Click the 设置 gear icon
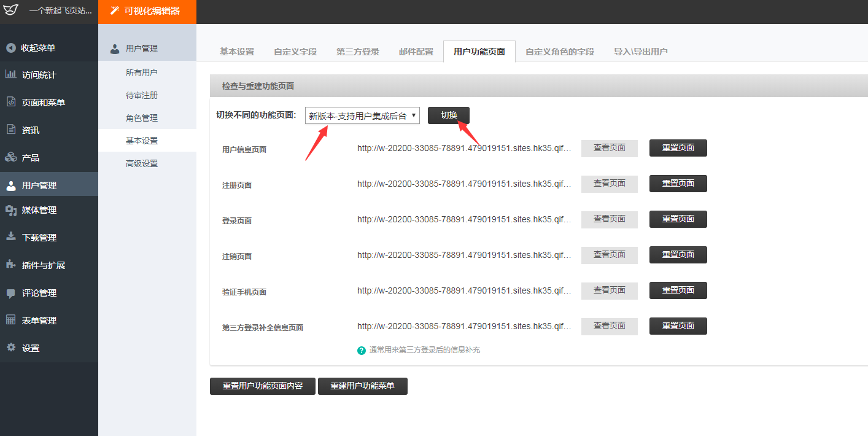 (11, 348)
